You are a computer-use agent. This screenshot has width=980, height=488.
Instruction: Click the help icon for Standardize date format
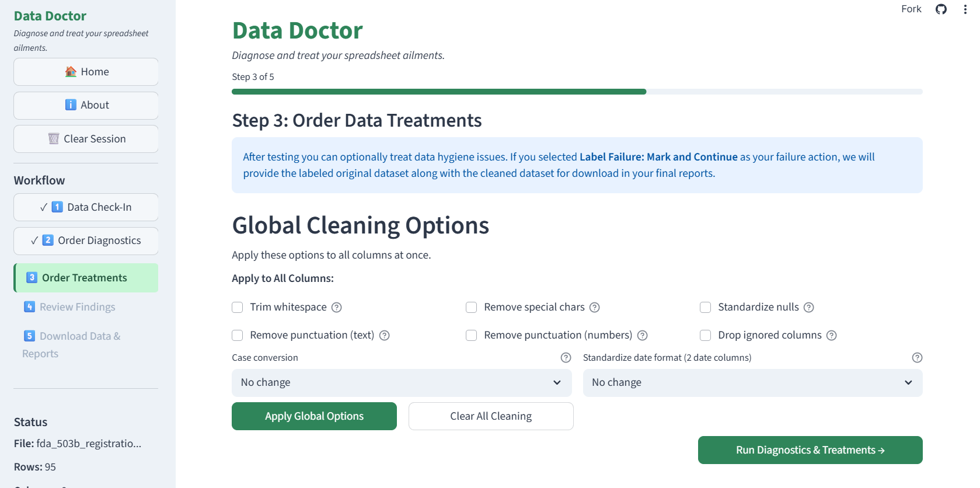point(917,357)
